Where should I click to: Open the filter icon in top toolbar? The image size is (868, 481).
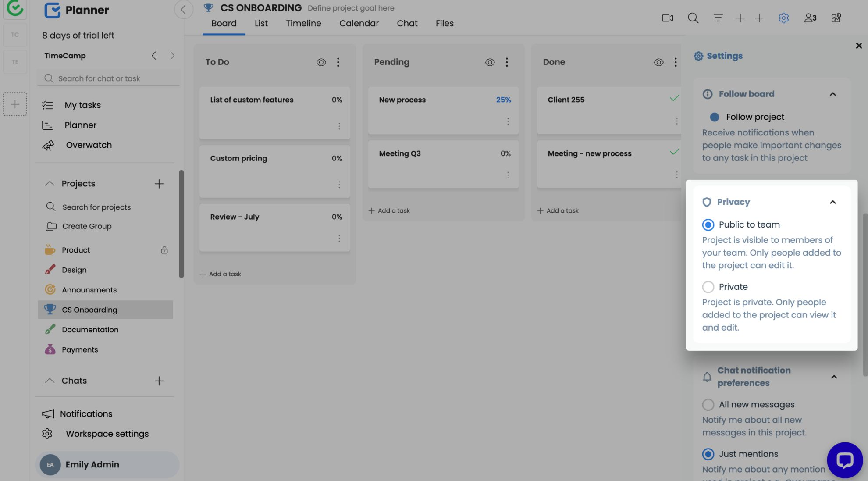(x=718, y=18)
